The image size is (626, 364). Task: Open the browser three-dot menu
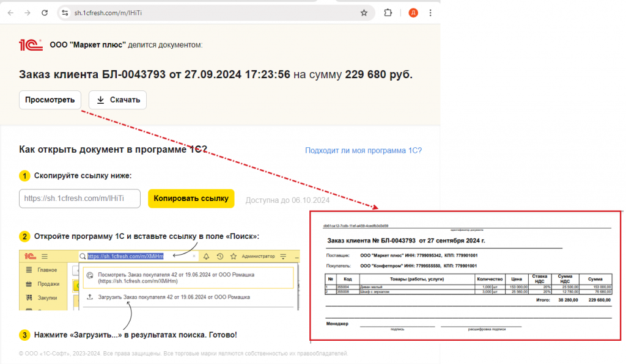(430, 13)
